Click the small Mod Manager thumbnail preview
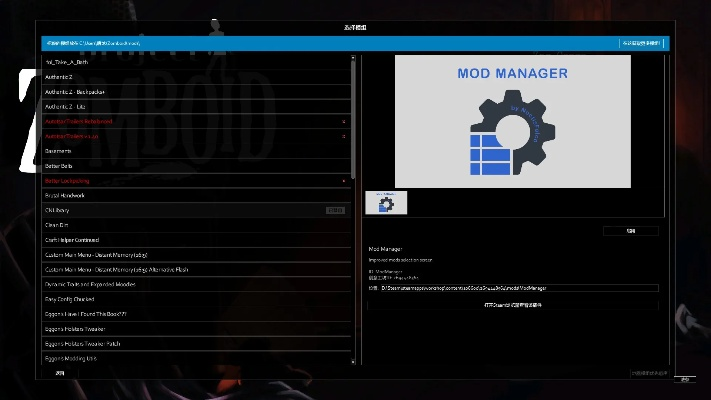 coord(380,203)
